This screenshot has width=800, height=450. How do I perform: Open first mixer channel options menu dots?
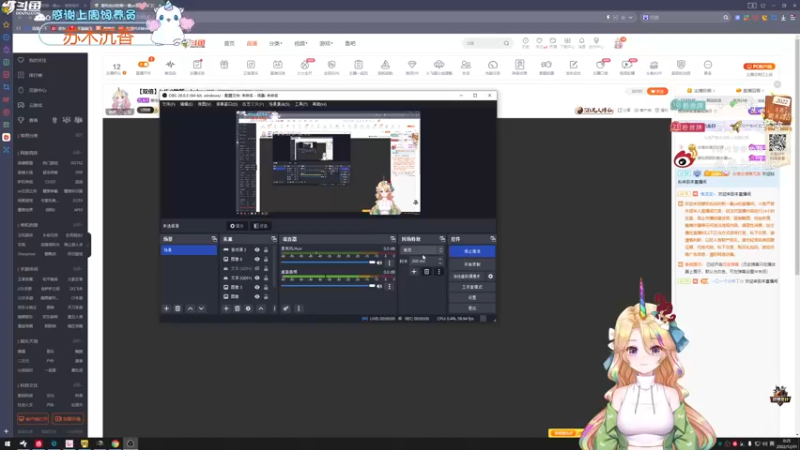tap(389, 263)
